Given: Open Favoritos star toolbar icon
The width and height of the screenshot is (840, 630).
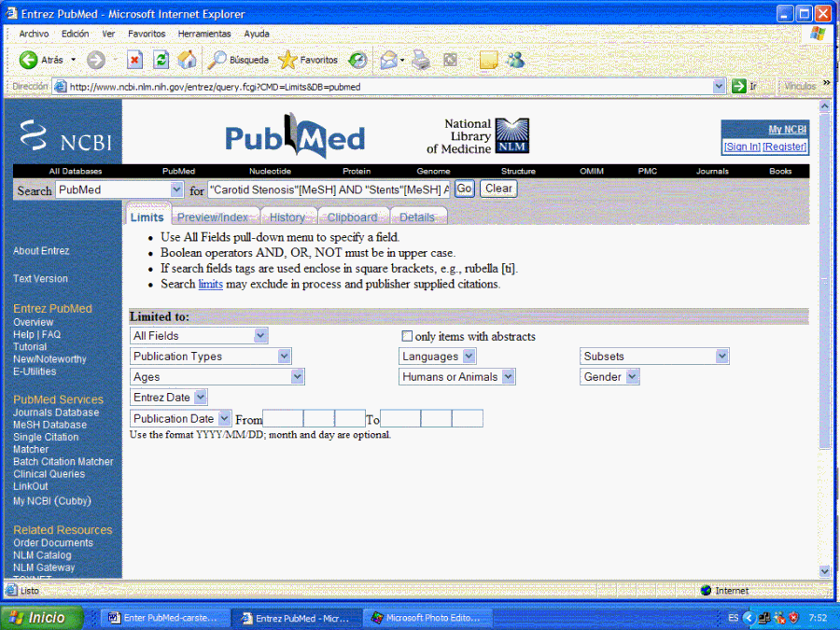Looking at the screenshot, I should coord(287,60).
